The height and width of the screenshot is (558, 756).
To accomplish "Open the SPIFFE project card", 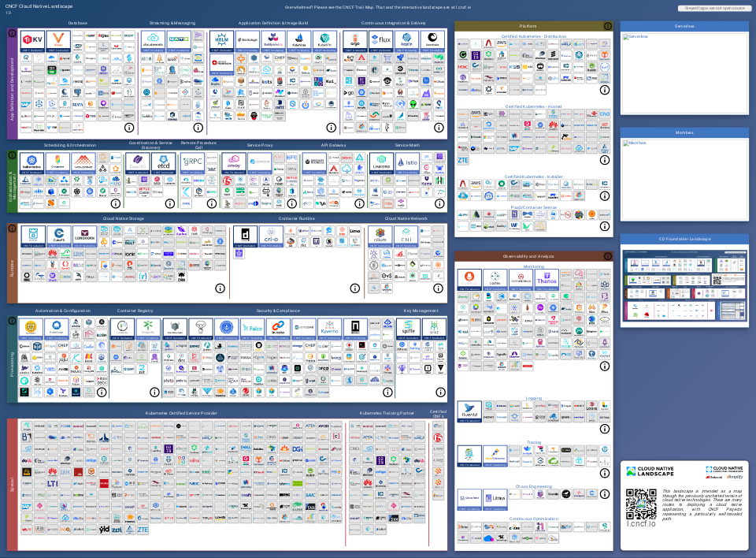I will pyautogui.click(x=409, y=329).
